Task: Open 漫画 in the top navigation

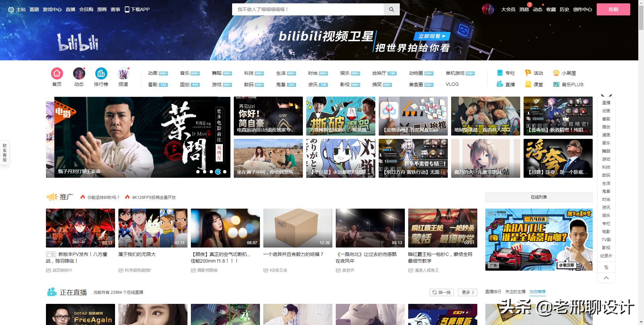Action: tap(102, 9)
